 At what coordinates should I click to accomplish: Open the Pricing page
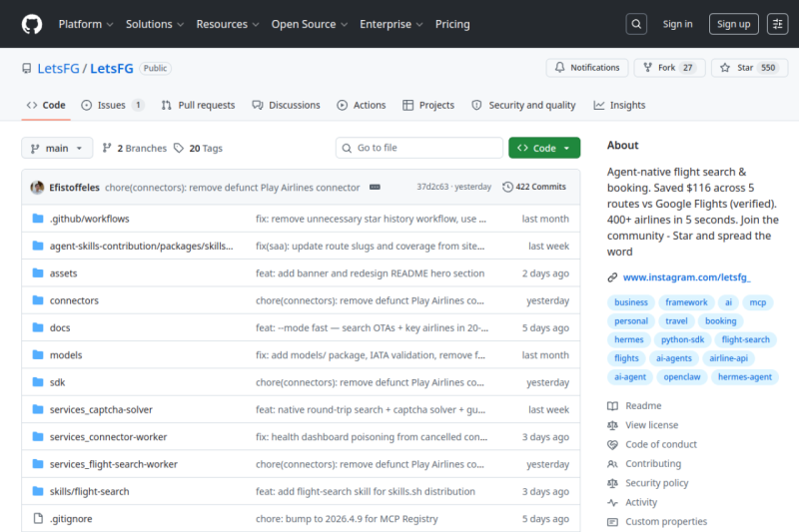(x=452, y=24)
